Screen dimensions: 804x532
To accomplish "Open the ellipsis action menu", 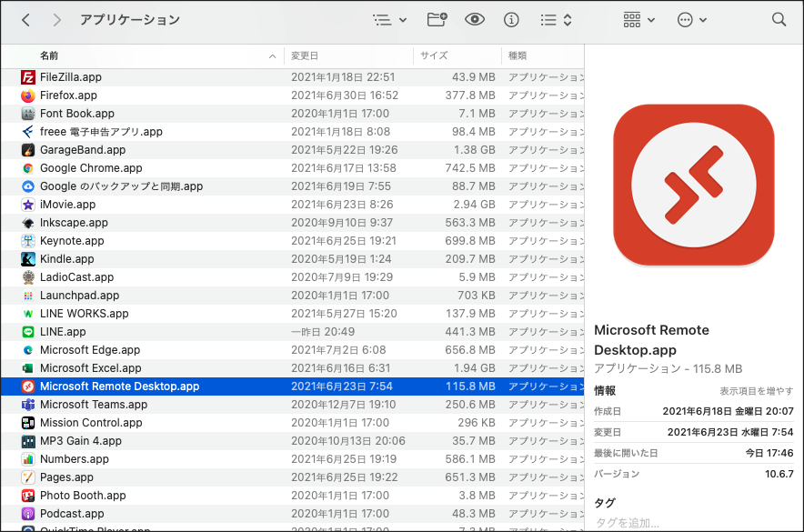I will [x=692, y=20].
